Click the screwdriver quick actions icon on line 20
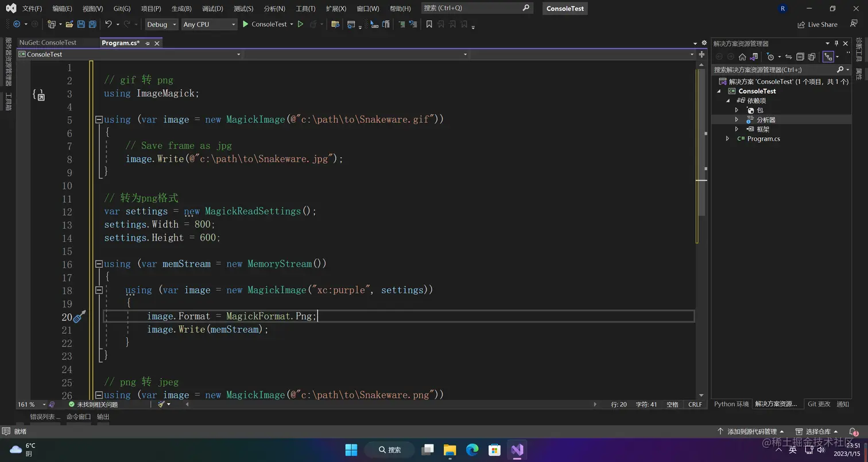The width and height of the screenshot is (868, 462). click(79, 316)
